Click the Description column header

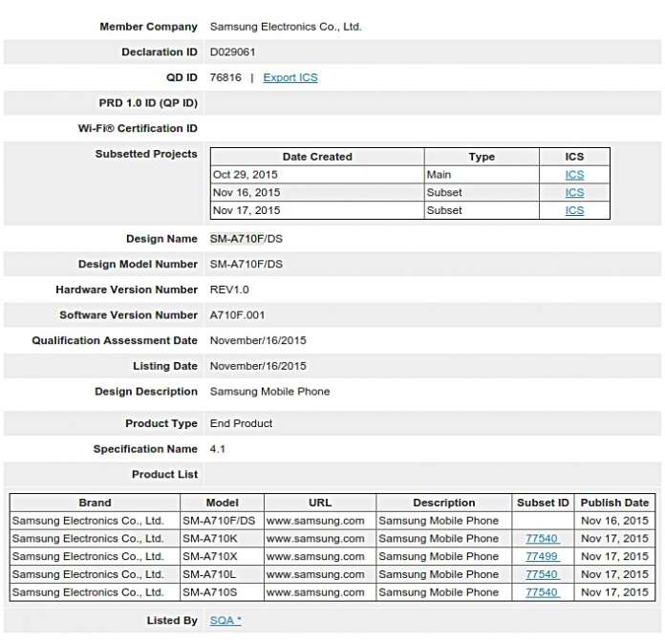[x=443, y=503]
